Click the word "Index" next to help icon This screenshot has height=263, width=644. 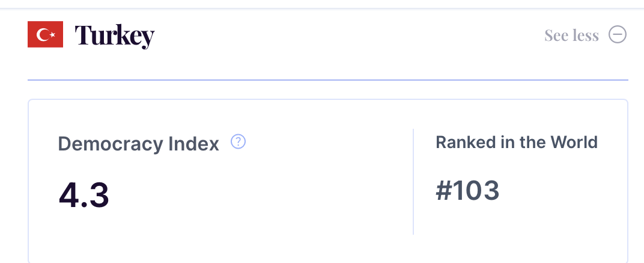pos(194,144)
